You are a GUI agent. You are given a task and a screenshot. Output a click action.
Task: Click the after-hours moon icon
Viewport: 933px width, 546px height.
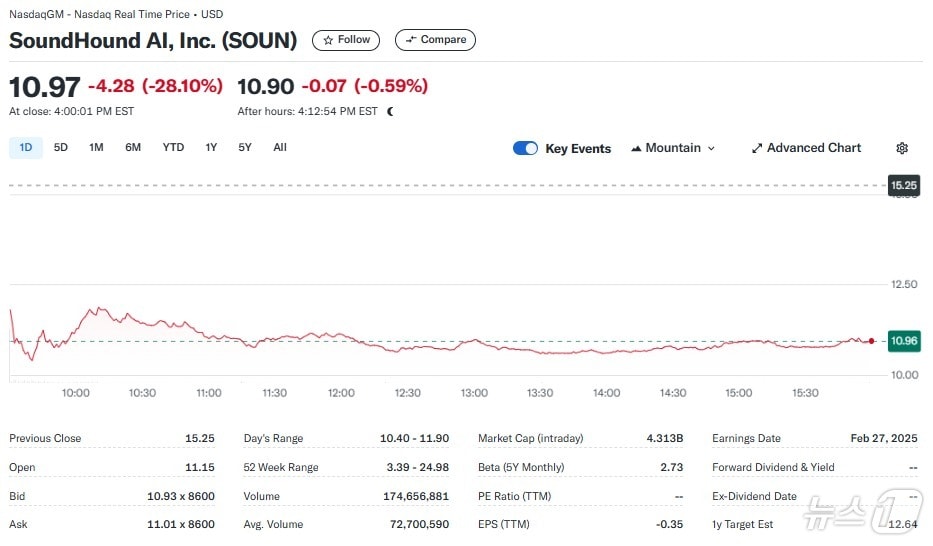coord(390,111)
